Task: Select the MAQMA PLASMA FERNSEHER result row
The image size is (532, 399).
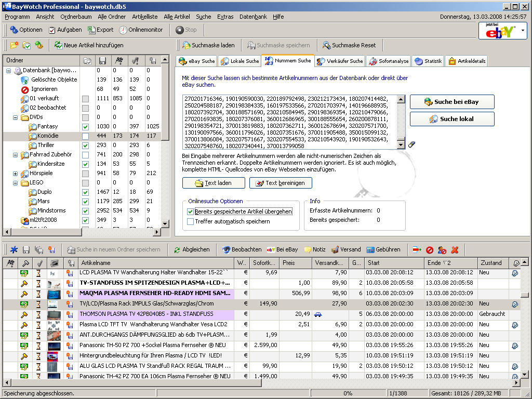Action: coord(262,294)
